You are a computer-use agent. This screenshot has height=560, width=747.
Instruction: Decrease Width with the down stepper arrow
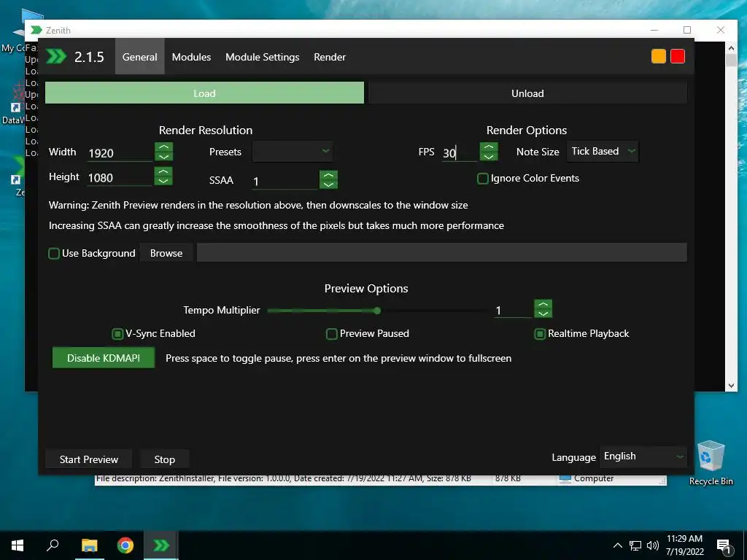163,157
